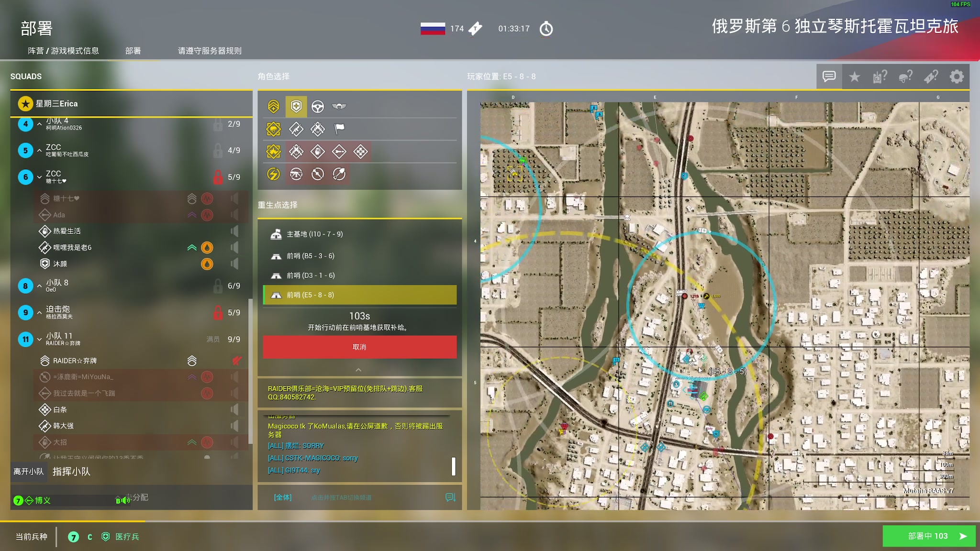980x551 pixels.
Task: Click the red 取消 cancel button
Action: click(359, 347)
